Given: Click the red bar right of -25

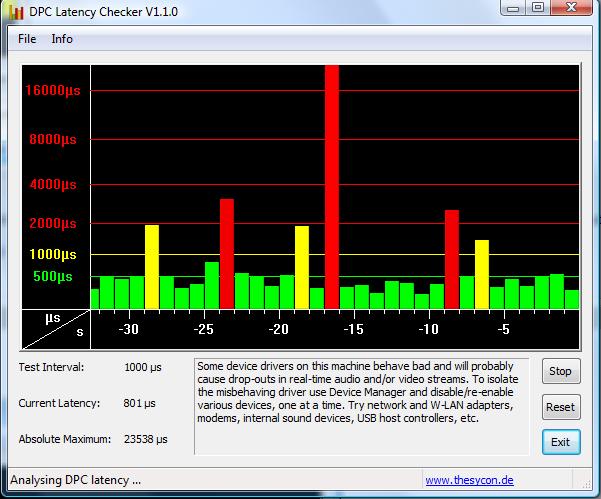Looking at the screenshot, I should tap(227, 253).
